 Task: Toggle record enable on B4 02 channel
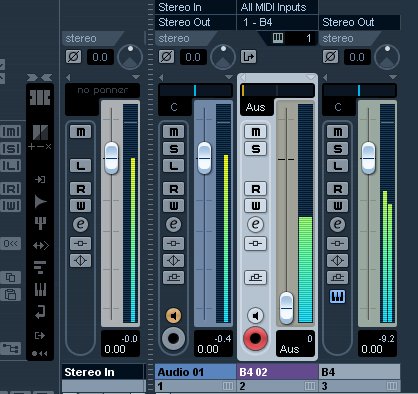click(x=255, y=338)
